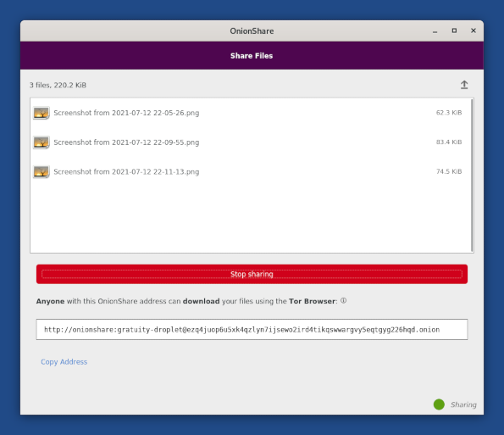Close the OnionShare window
Image resolution: width=504 pixels, height=435 pixels.
pyautogui.click(x=474, y=31)
